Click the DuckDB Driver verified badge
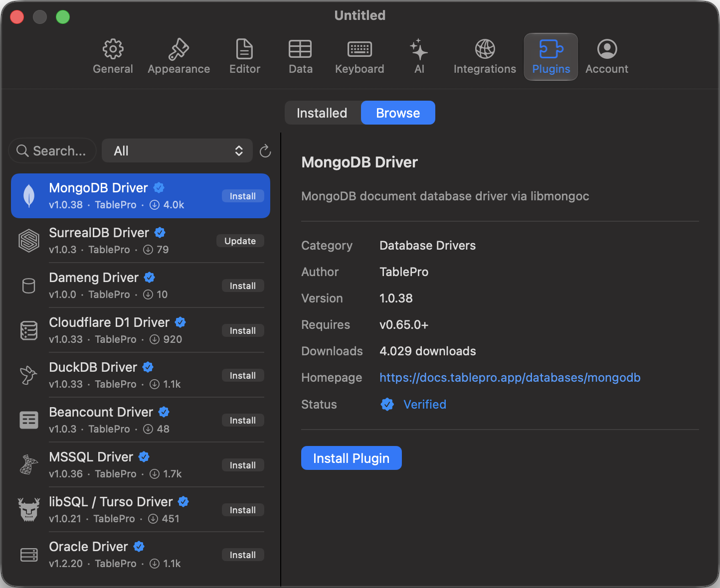720x588 pixels. pyautogui.click(x=148, y=367)
